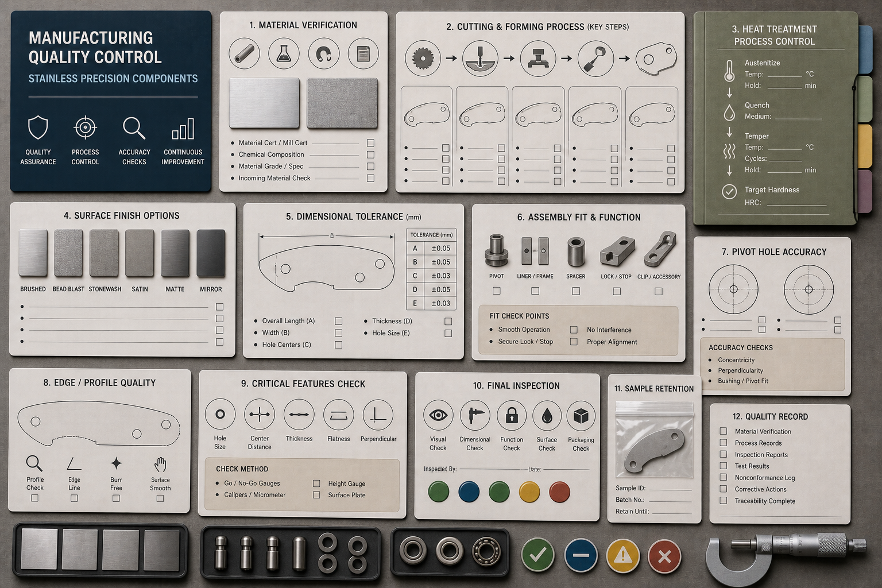Check the Overall Length (A) box
The image size is (882, 588).
coord(338,321)
